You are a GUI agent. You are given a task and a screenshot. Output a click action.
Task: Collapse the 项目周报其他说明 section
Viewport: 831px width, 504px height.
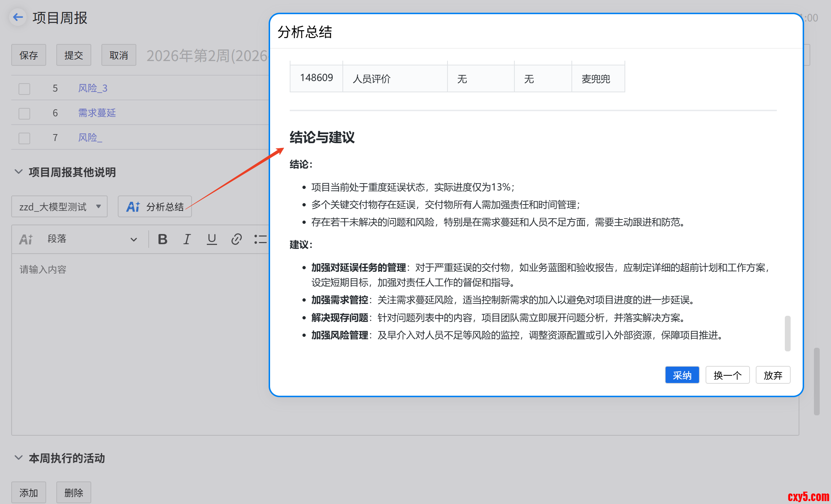pyautogui.click(x=19, y=172)
